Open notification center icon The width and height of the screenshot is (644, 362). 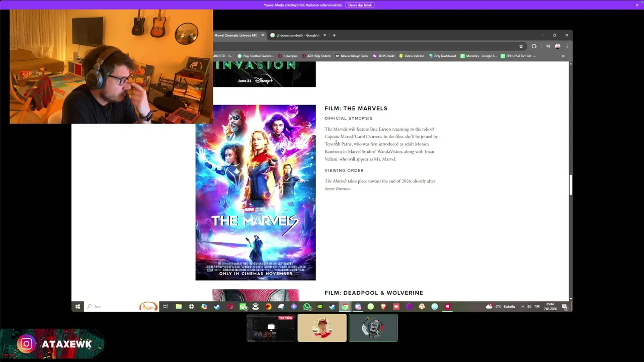click(565, 306)
